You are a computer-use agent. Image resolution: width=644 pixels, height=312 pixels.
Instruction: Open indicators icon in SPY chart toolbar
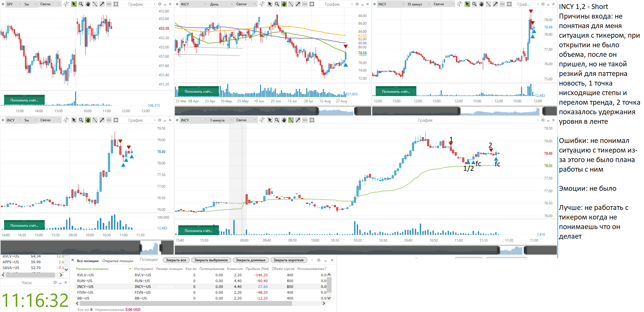point(66,4)
